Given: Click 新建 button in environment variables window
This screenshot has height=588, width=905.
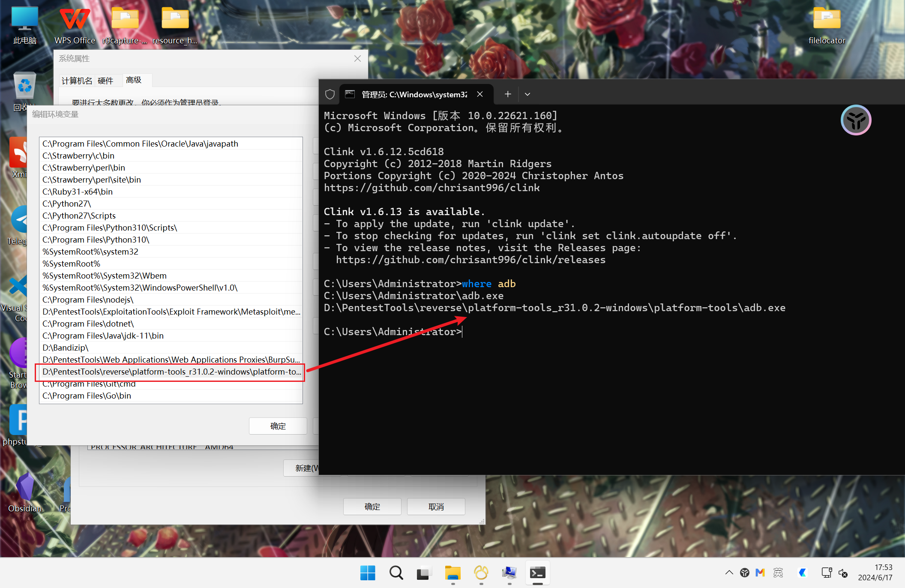Looking at the screenshot, I should tap(302, 468).
